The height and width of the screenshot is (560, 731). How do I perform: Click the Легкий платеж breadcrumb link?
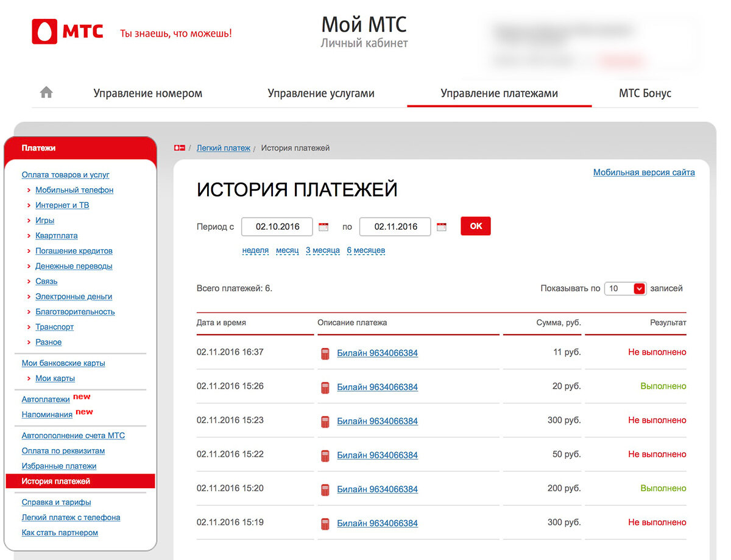(223, 148)
